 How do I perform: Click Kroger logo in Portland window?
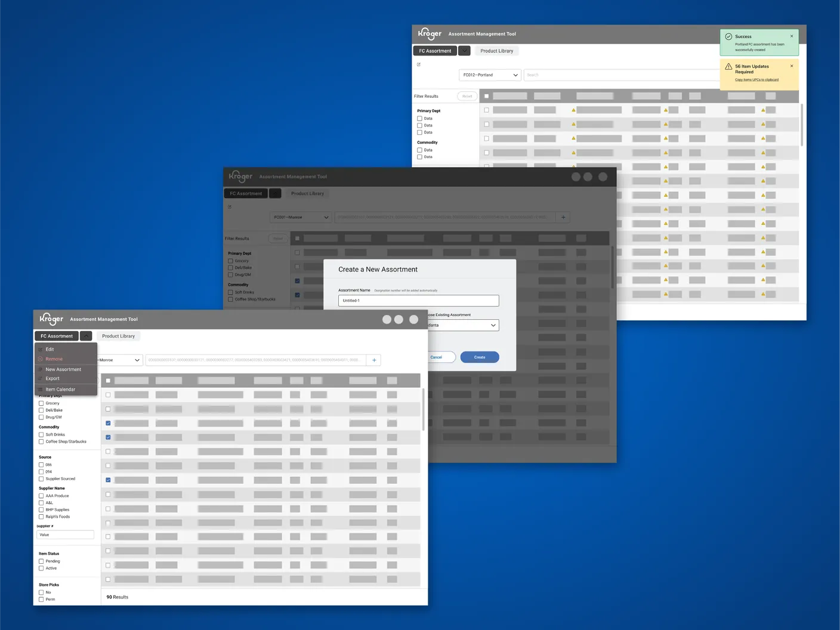[x=430, y=33]
